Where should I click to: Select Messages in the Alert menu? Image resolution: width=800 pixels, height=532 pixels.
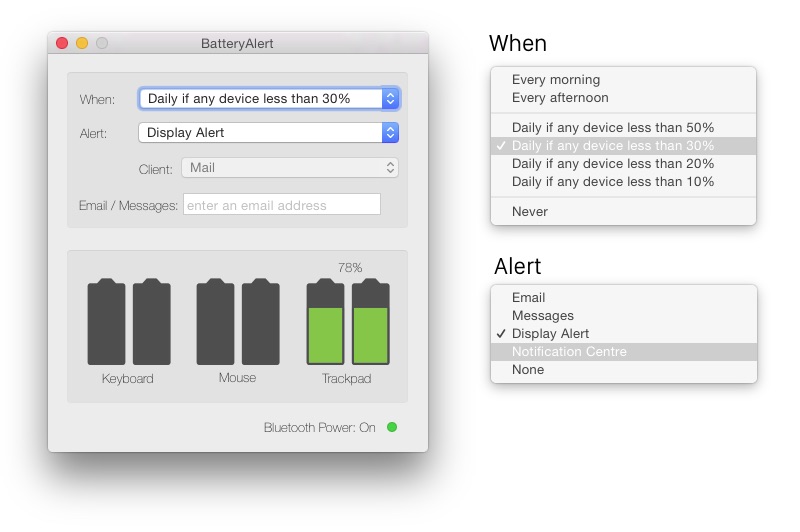tap(624, 315)
